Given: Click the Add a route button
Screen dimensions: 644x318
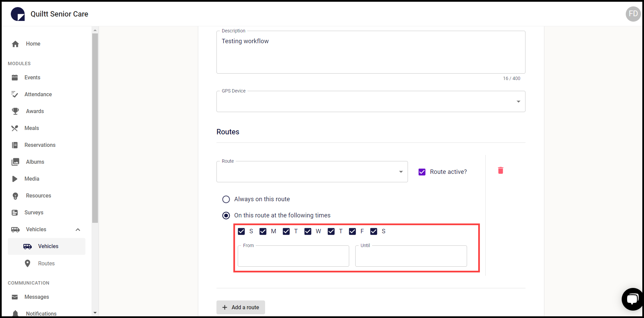Looking at the screenshot, I should [240, 307].
